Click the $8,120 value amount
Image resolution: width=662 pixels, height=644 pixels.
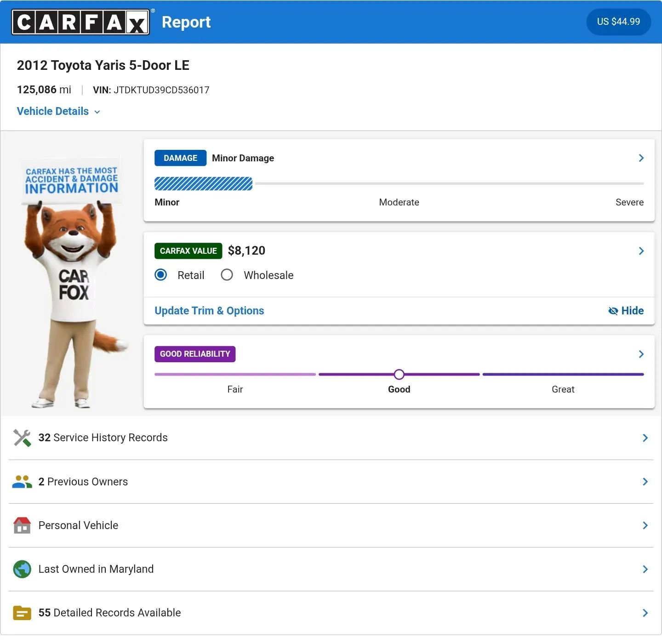[246, 251]
